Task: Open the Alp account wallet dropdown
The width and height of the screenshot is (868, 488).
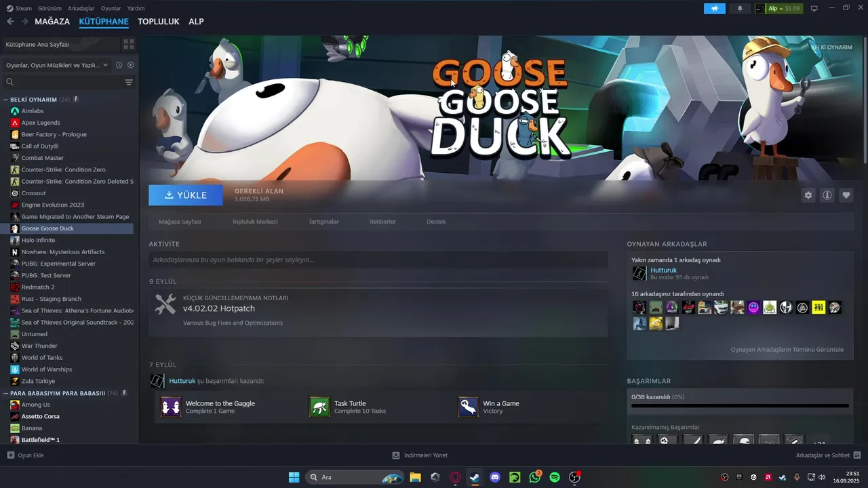Action: [784, 8]
